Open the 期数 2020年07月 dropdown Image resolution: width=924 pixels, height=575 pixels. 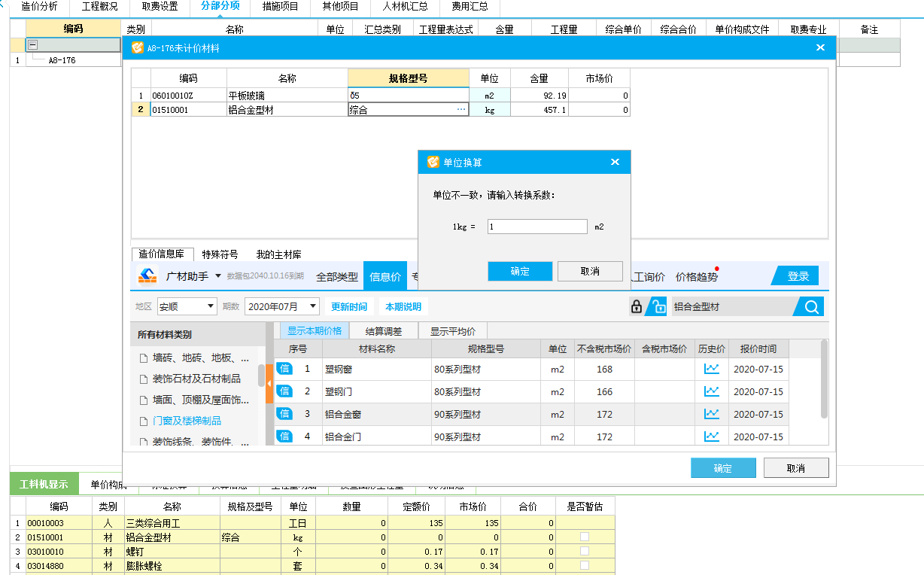(x=313, y=306)
